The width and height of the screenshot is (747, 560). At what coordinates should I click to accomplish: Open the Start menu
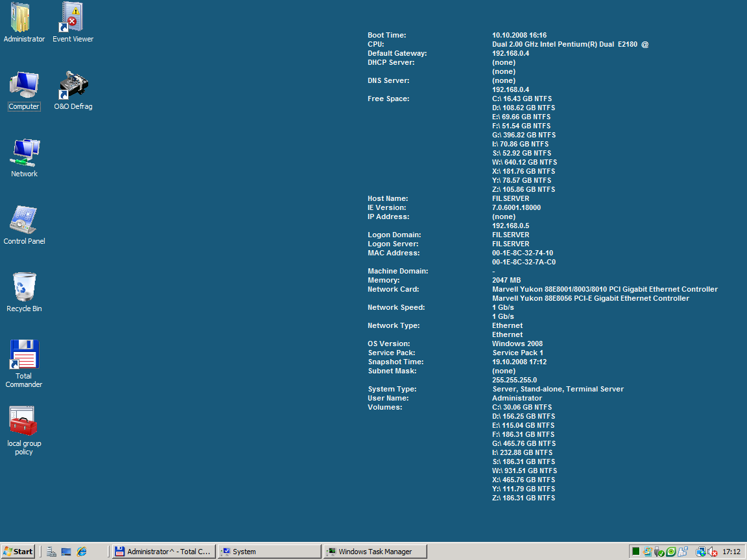(18, 552)
